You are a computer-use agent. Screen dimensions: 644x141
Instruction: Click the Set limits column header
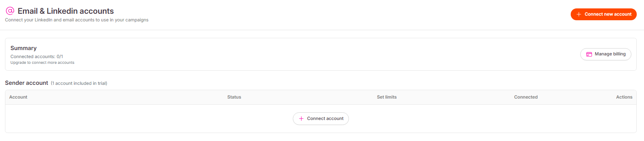pyautogui.click(x=387, y=97)
